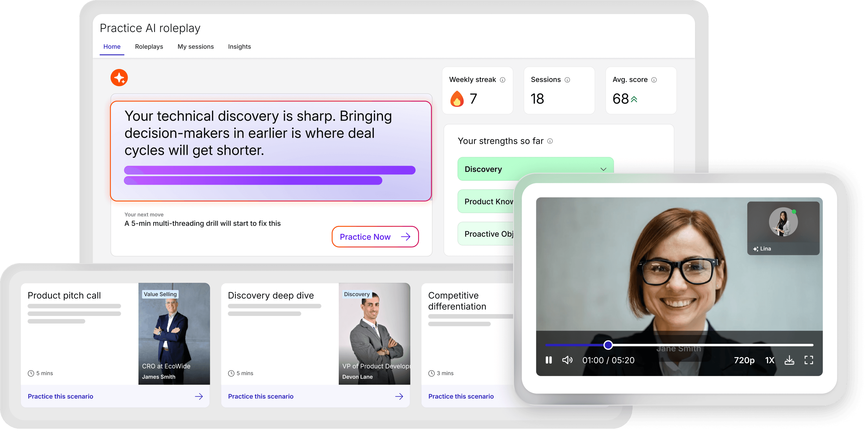
Task: Click the second shorter purple progress bar
Action: (x=253, y=180)
